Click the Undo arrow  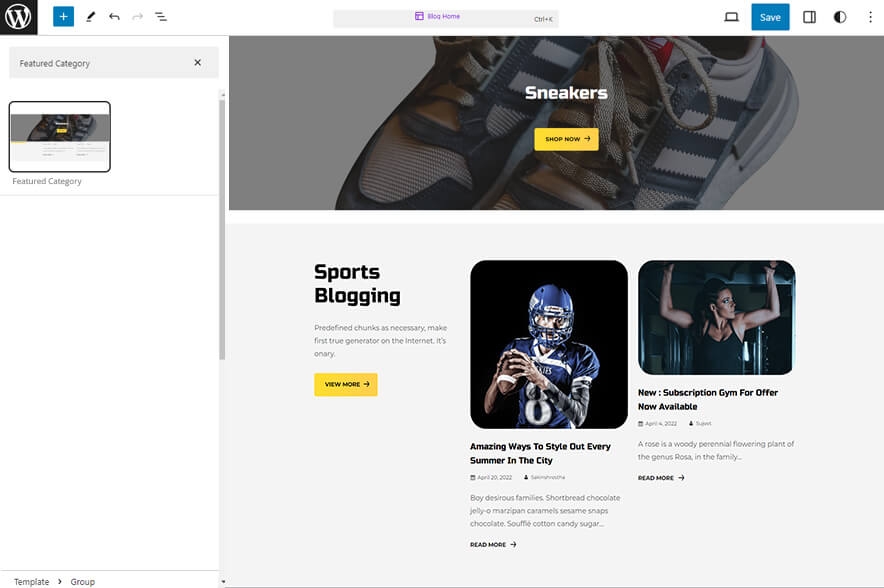(113, 16)
